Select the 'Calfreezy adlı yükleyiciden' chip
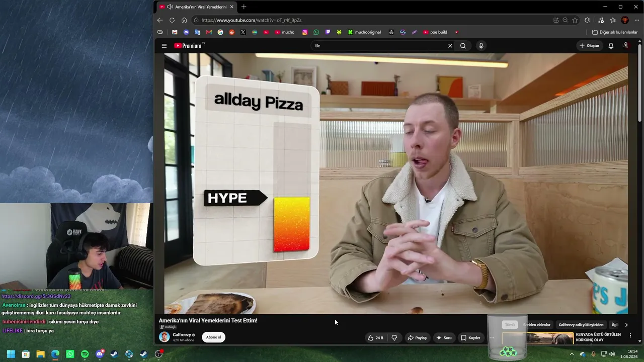 coord(581,325)
